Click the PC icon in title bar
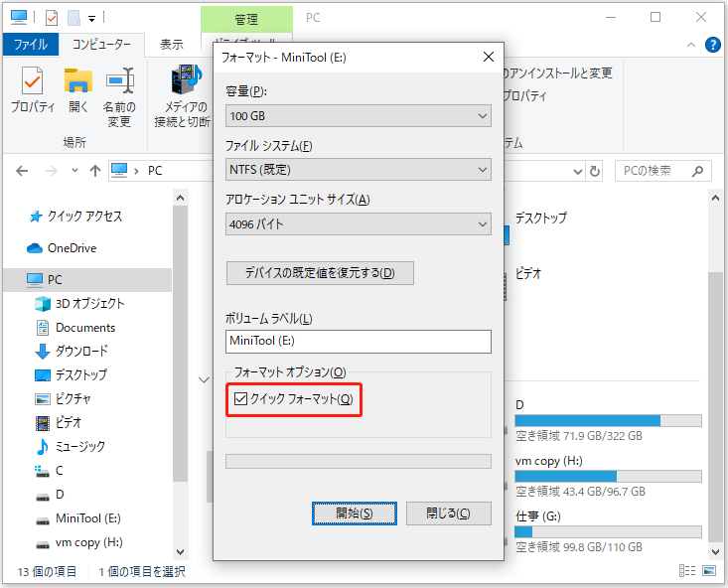728x588 pixels. coord(19,17)
